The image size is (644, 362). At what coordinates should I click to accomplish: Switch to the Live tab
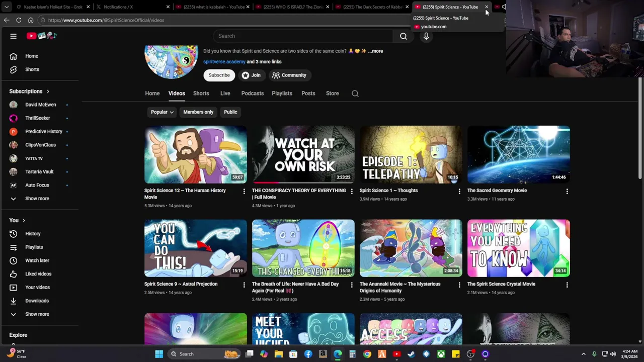tap(225, 94)
